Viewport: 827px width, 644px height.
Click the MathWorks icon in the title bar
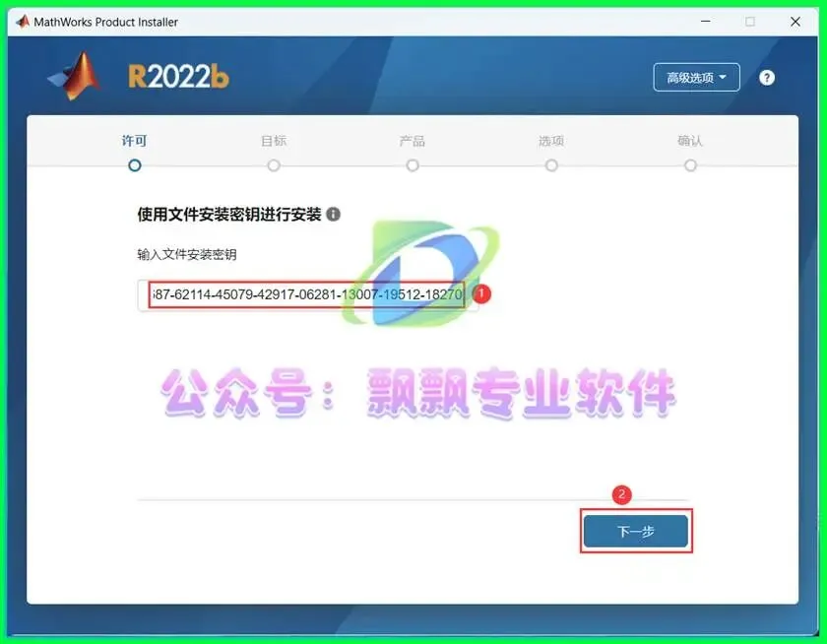22,22
